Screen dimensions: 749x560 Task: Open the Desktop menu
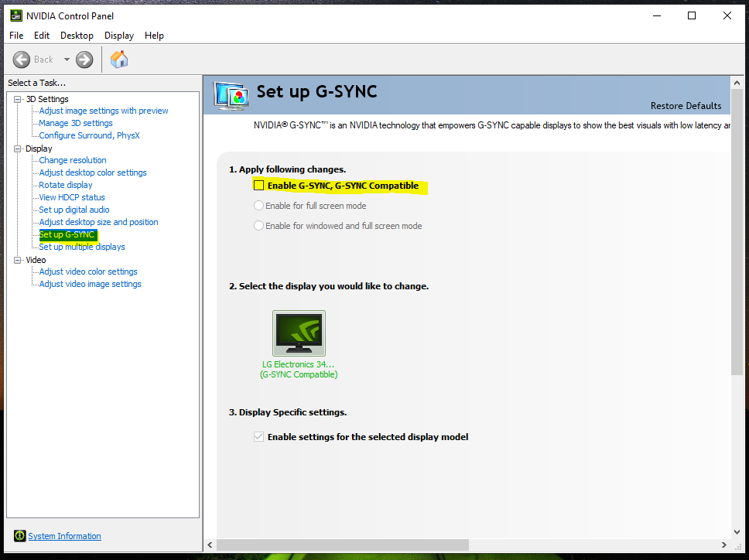pyautogui.click(x=77, y=36)
